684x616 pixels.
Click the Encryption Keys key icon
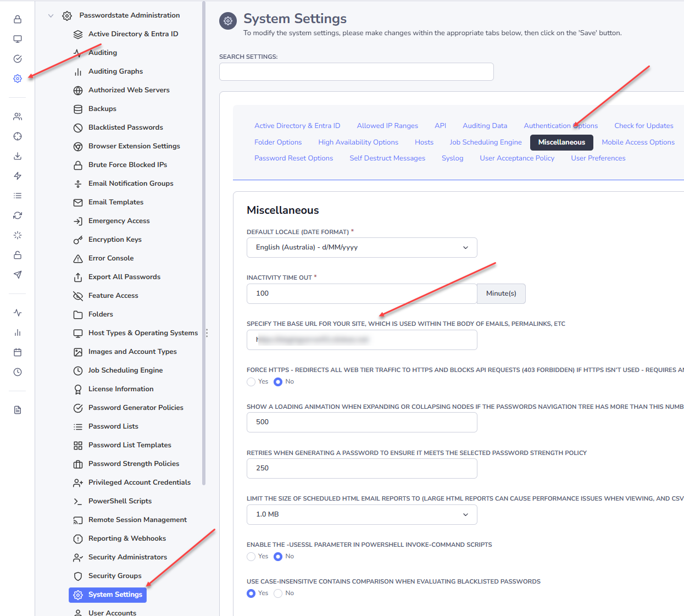point(78,240)
